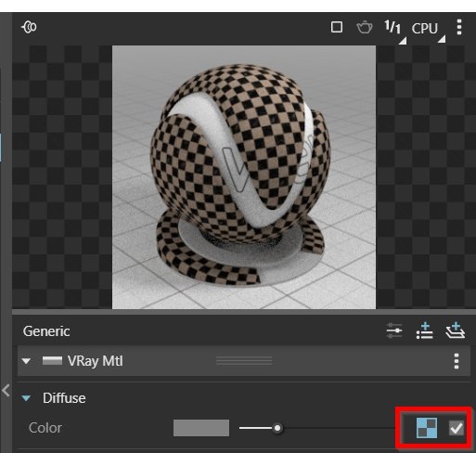This screenshot has width=476, height=453.
Task: Click the checker texture map icon
Action: pyautogui.click(x=427, y=428)
